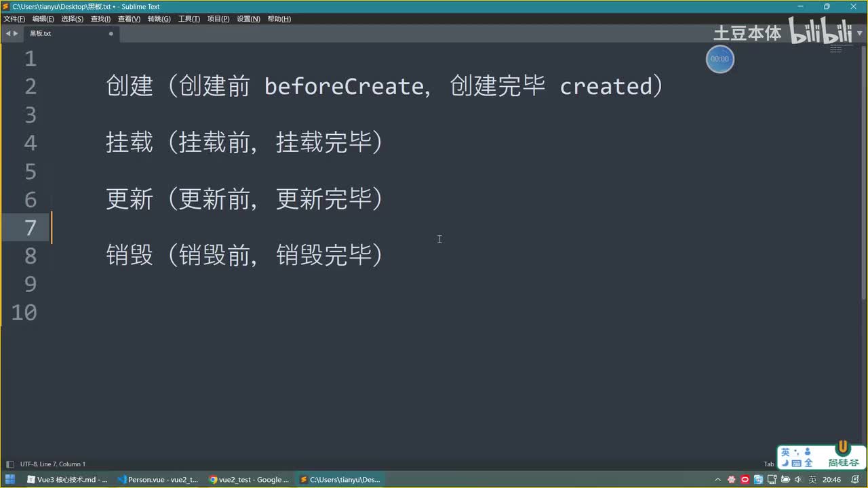Switch to Vue3 核心技术.md taskbar window
This screenshot has height=488, width=868.
[67, 479]
